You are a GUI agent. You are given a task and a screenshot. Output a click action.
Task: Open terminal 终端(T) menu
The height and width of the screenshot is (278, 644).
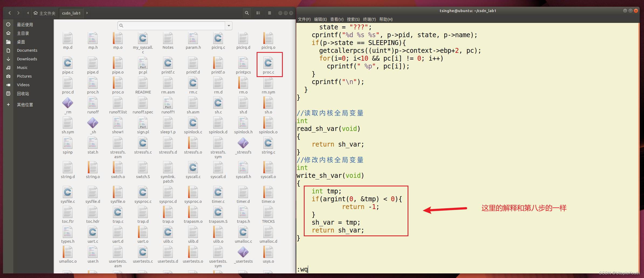369,19
